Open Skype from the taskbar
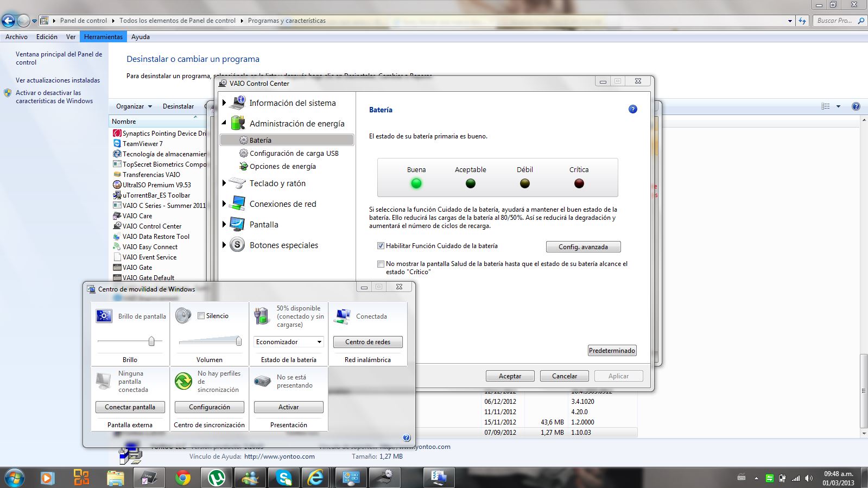 [283, 478]
